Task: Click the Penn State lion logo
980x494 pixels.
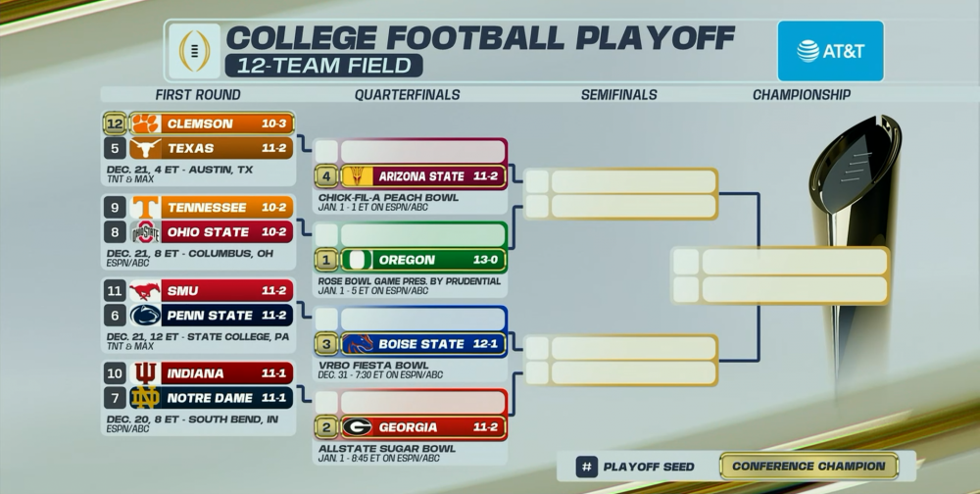Action: click(x=145, y=316)
